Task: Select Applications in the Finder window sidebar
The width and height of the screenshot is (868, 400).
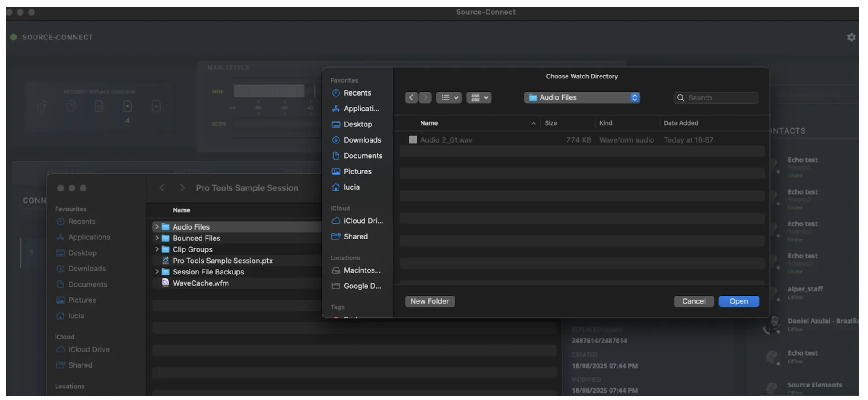Action: coord(83,237)
